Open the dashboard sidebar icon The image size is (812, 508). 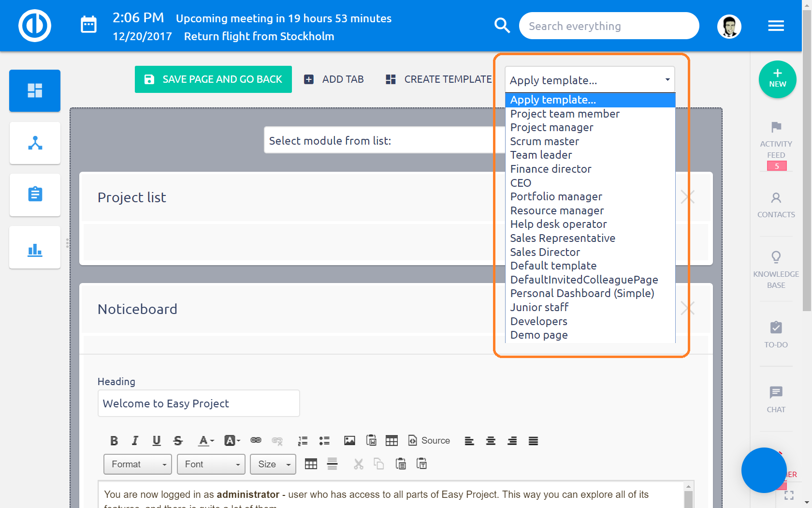[35, 90]
